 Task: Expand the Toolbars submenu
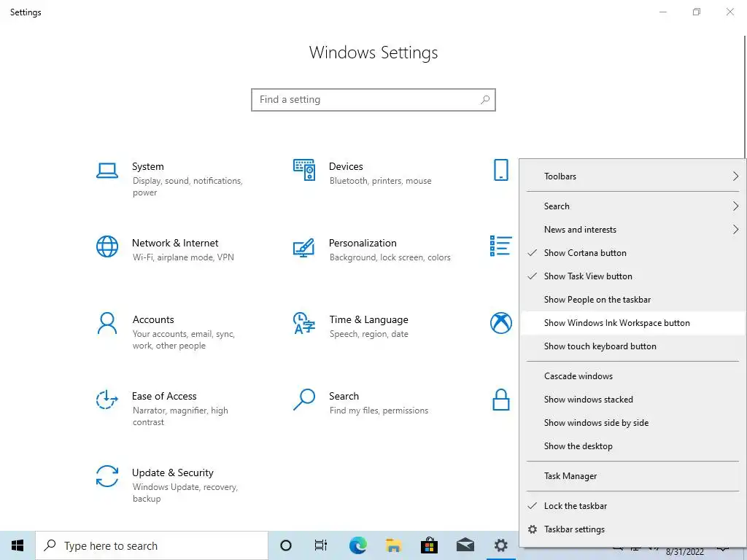[x=632, y=176]
